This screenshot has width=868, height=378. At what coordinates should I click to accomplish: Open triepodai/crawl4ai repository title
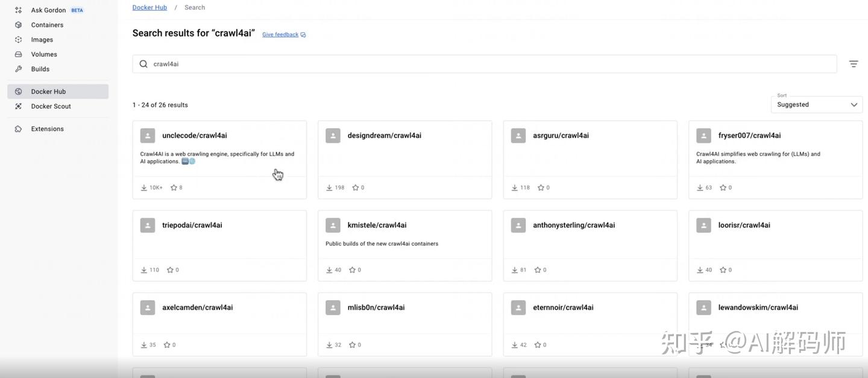192,225
